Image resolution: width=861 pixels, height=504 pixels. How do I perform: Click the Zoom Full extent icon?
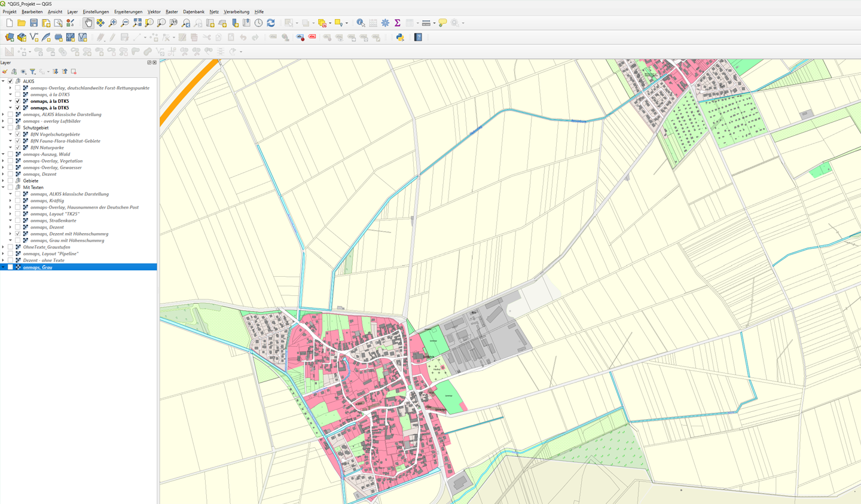(x=137, y=23)
